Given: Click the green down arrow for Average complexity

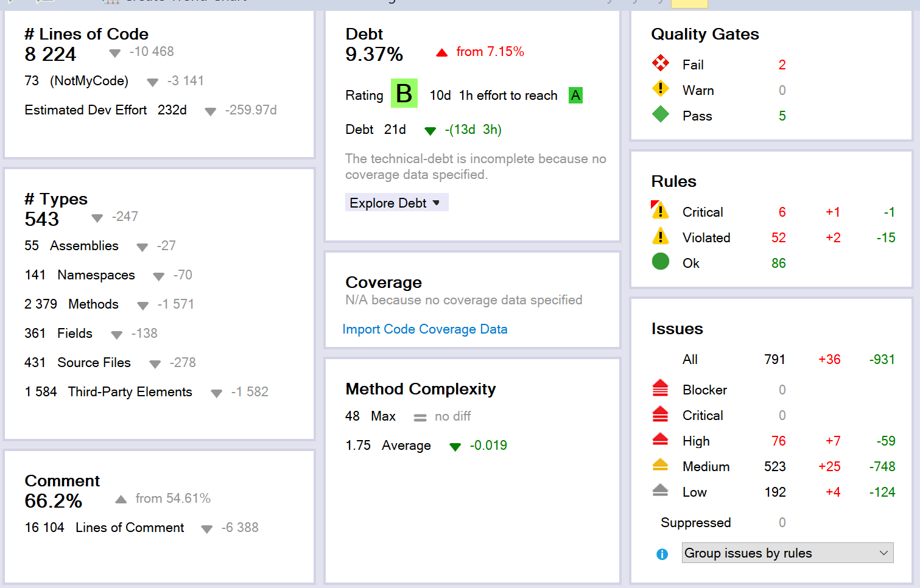Looking at the screenshot, I should click(455, 447).
